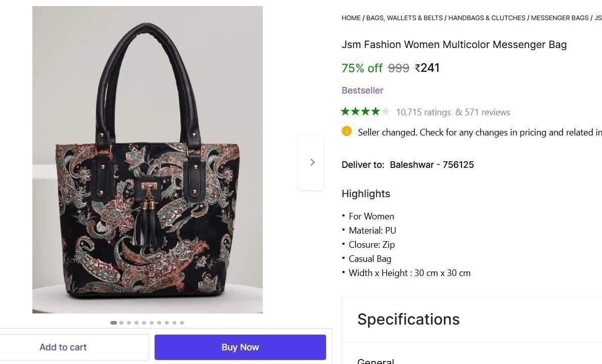
Task: Click the Add to cart button
Action: (x=63, y=347)
